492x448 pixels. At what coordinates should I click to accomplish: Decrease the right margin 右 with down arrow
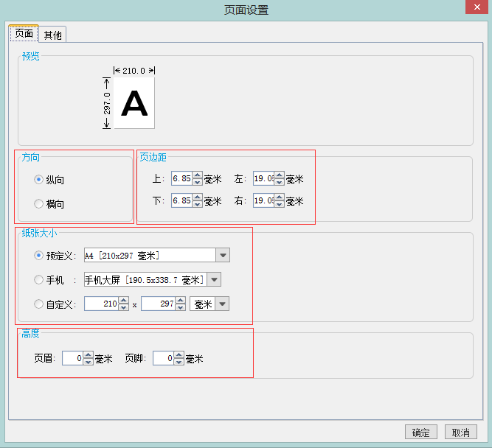click(x=280, y=204)
